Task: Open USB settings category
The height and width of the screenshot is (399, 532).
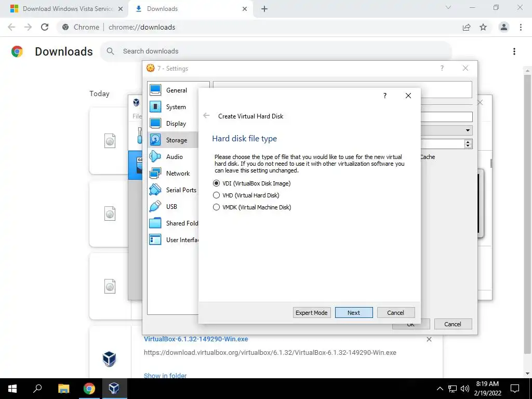Action: [x=174, y=207]
